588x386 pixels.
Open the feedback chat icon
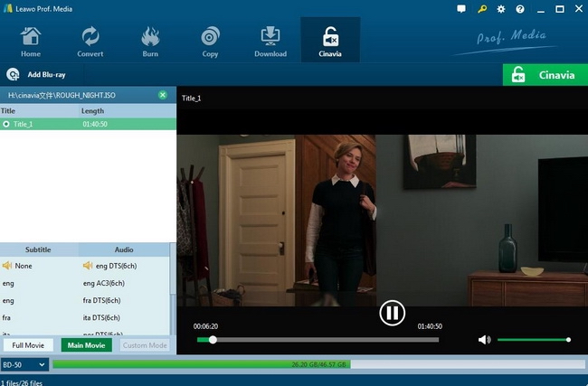coord(461,9)
